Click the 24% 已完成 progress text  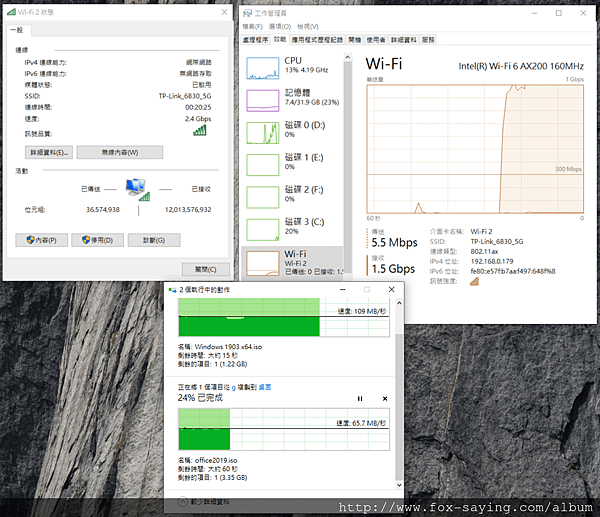coord(200,398)
